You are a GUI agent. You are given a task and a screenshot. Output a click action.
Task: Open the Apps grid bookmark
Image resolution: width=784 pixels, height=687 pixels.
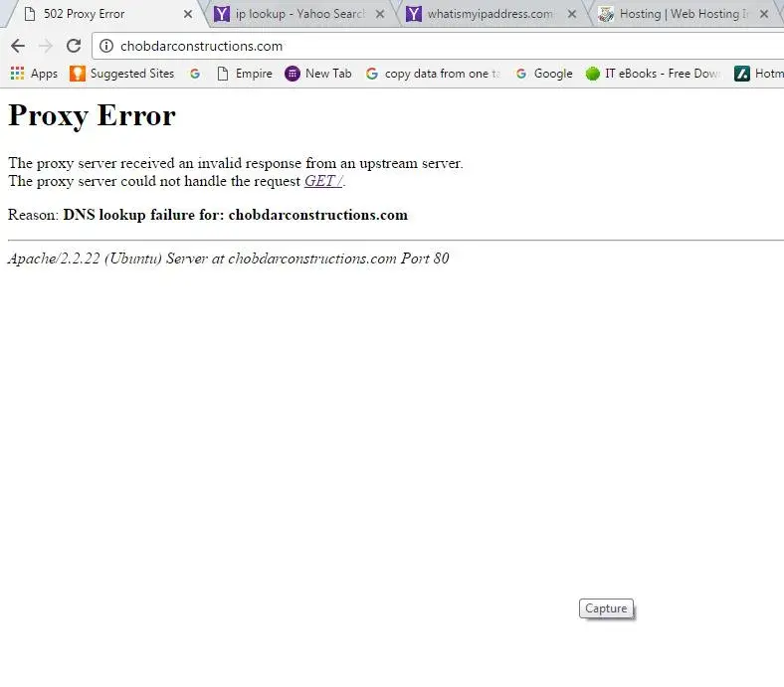[34, 74]
